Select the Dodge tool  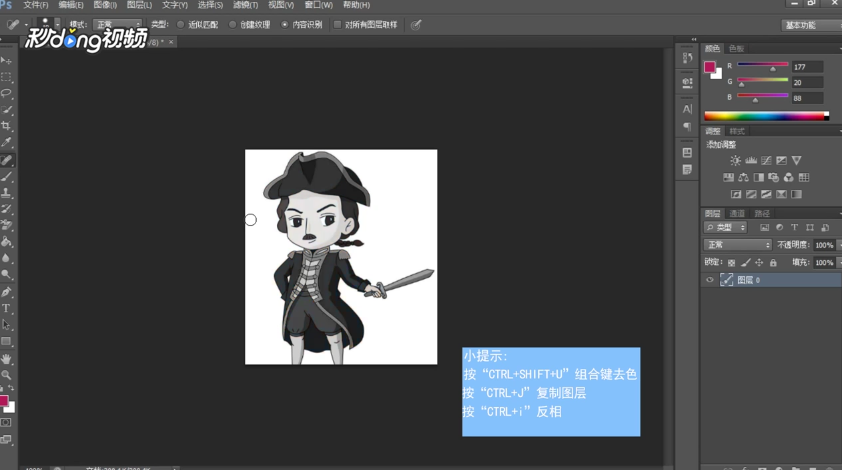click(x=6, y=274)
